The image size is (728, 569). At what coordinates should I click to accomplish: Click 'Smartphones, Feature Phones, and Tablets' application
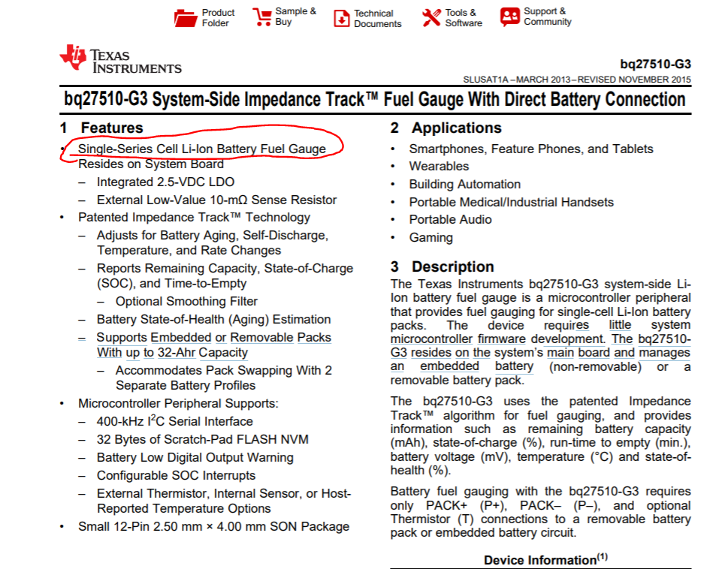click(531, 149)
